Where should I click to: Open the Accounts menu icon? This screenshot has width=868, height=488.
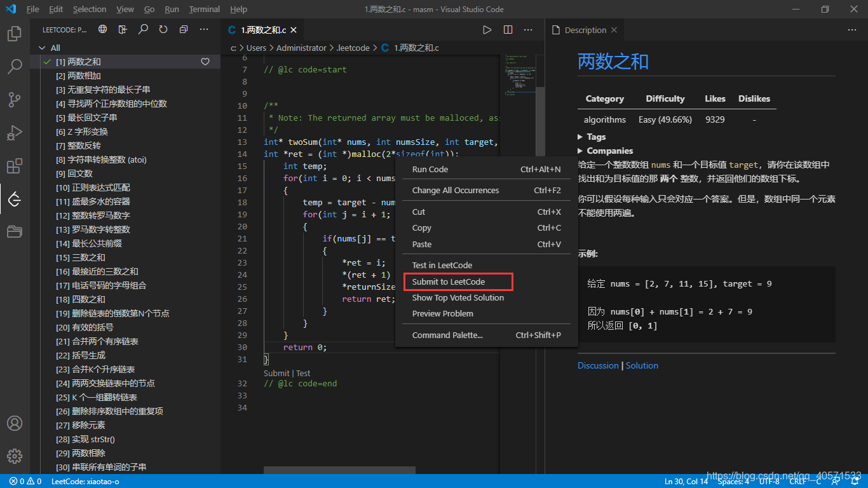coord(15,423)
